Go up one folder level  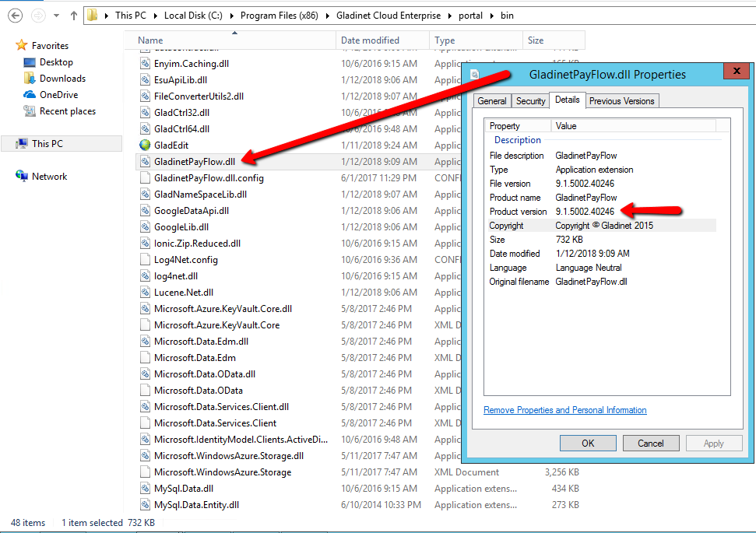[x=74, y=16]
